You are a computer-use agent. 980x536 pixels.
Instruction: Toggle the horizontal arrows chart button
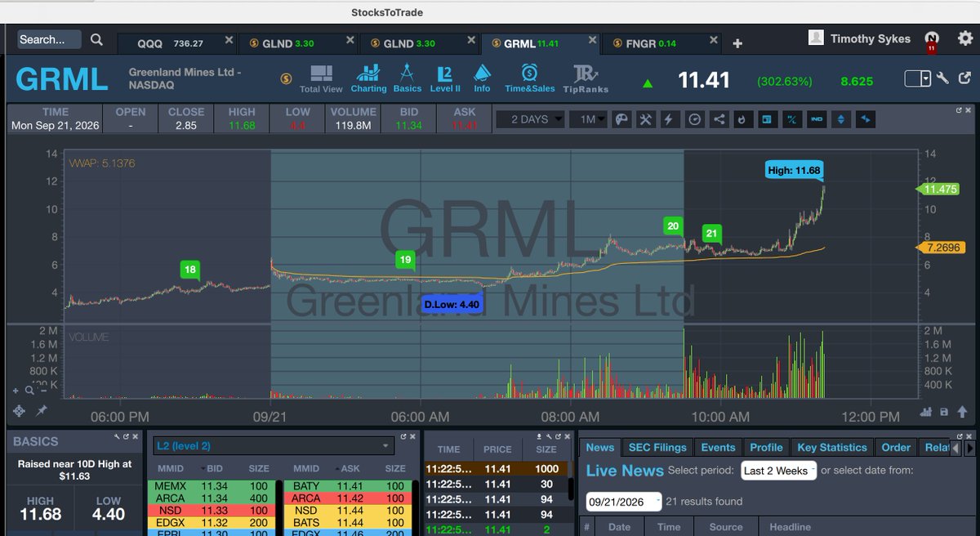866,119
